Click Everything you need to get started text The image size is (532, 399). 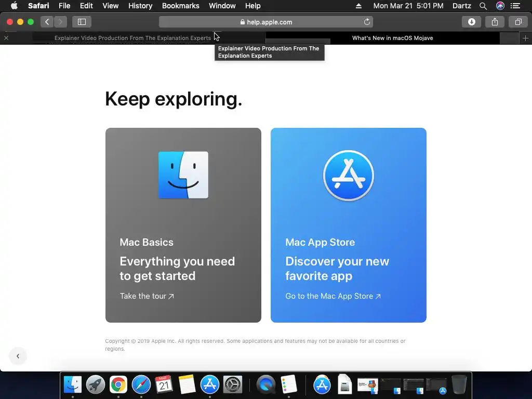pos(177,269)
